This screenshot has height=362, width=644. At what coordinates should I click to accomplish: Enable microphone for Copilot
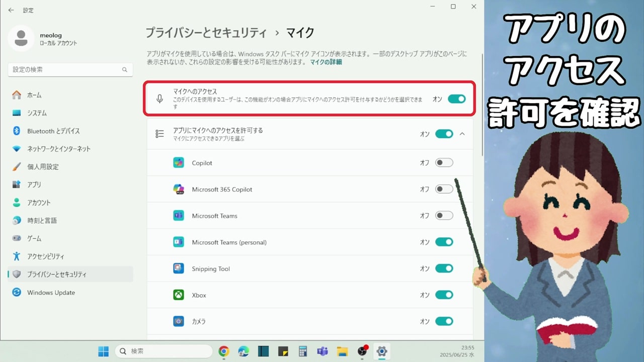coord(444,163)
